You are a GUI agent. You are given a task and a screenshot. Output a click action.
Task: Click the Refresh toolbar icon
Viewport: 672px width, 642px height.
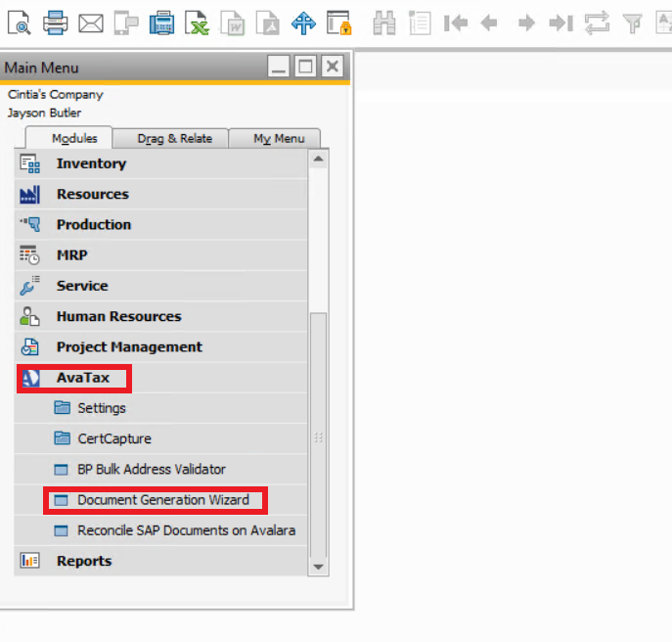(597, 23)
